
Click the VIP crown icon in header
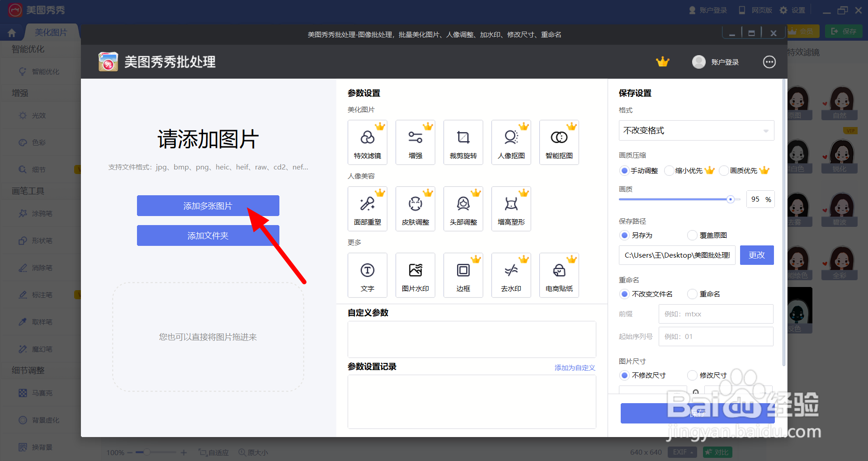click(662, 62)
